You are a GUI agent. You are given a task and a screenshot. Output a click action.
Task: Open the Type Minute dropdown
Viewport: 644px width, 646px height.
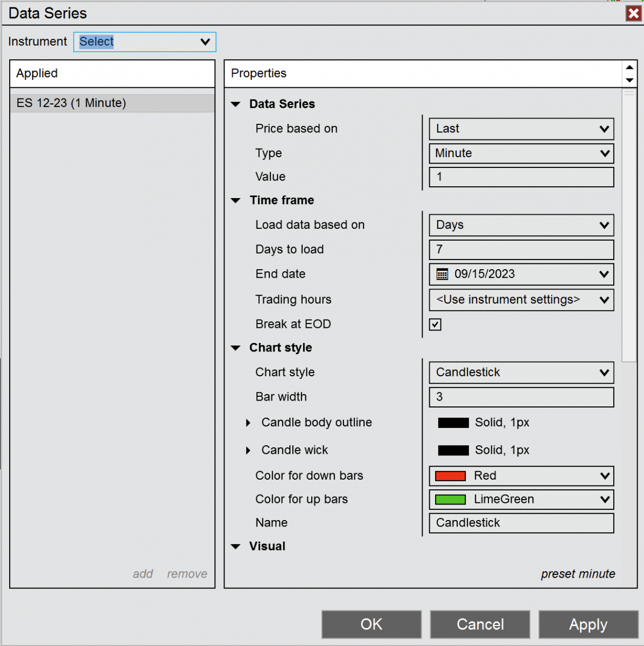tap(521, 153)
